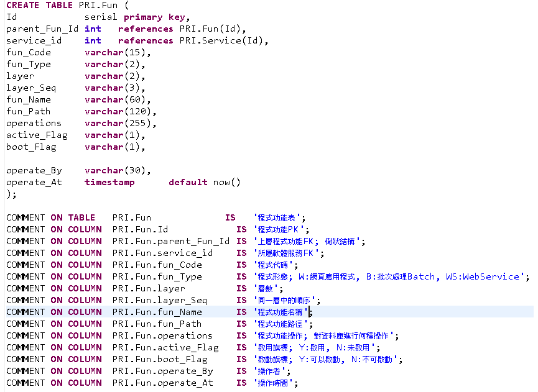Viewport: 538px width, 392px height.
Task: Click 'CREATE TABLE' keywords on the first line
Action: [39, 5]
